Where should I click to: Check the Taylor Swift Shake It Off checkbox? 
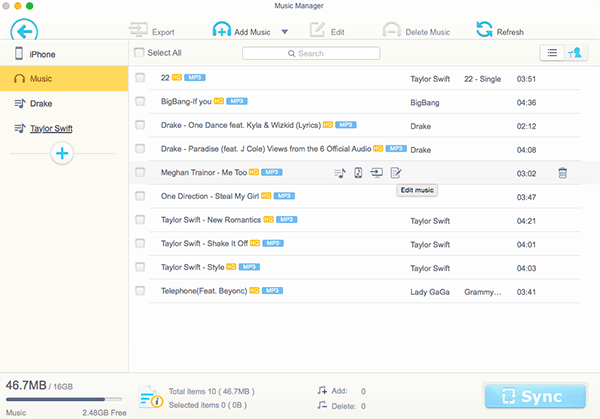coord(140,243)
